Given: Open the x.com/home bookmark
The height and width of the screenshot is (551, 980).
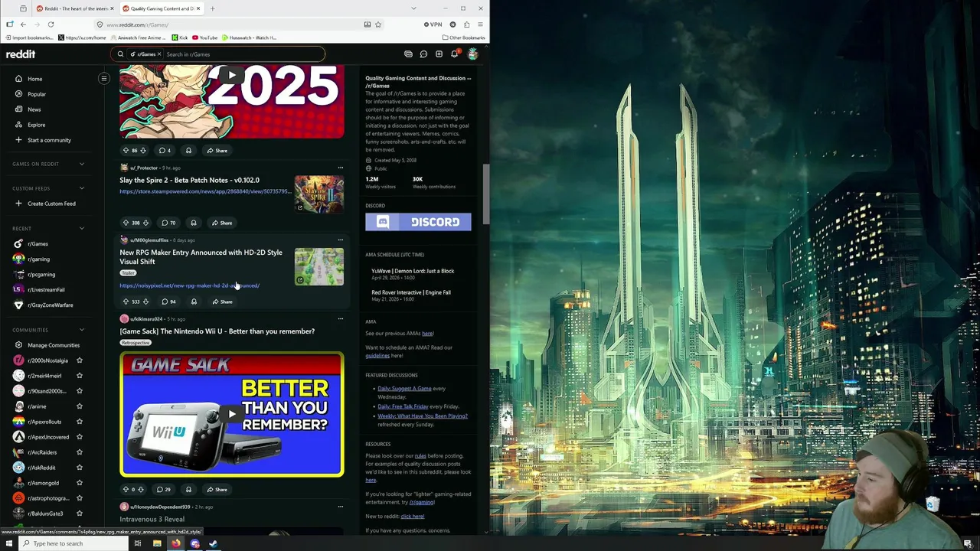Looking at the screenshot, I should pyautogui.click(x=83, y=37).
